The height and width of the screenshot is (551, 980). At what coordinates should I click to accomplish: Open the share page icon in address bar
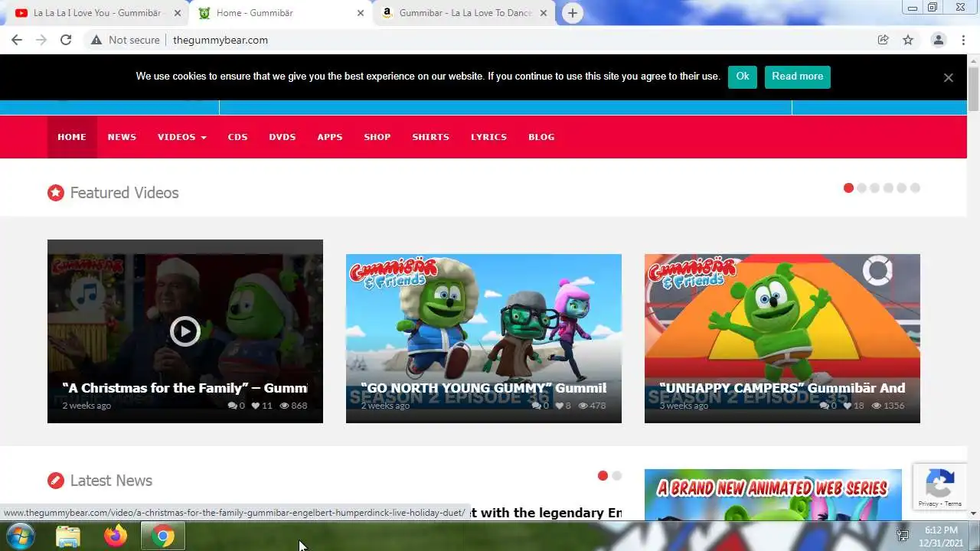(883, 40)
